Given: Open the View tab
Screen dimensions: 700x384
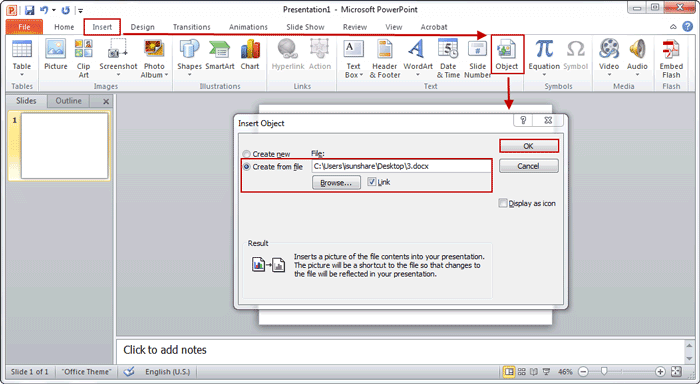Looking at the screenshot, I should coord(393,27).
